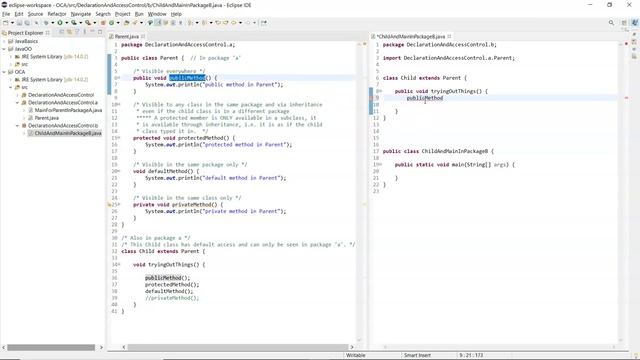Open the Refactor menu
The image size is (640, 360).
click(57, 14)
